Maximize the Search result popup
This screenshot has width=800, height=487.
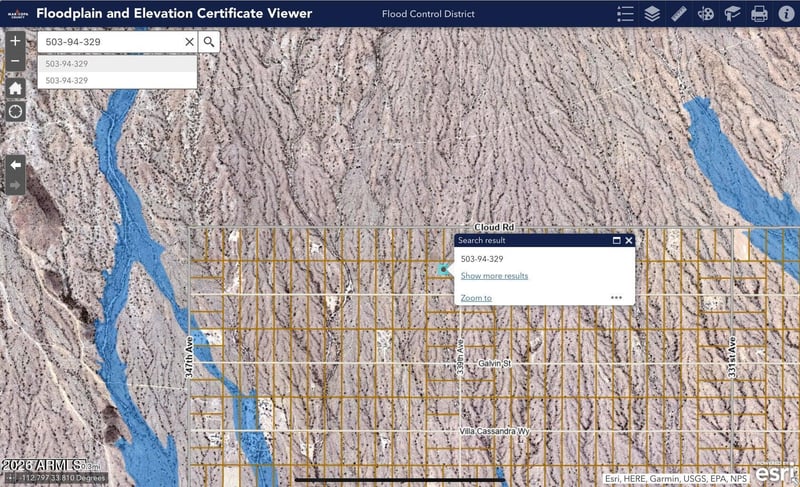pos(616,240)
